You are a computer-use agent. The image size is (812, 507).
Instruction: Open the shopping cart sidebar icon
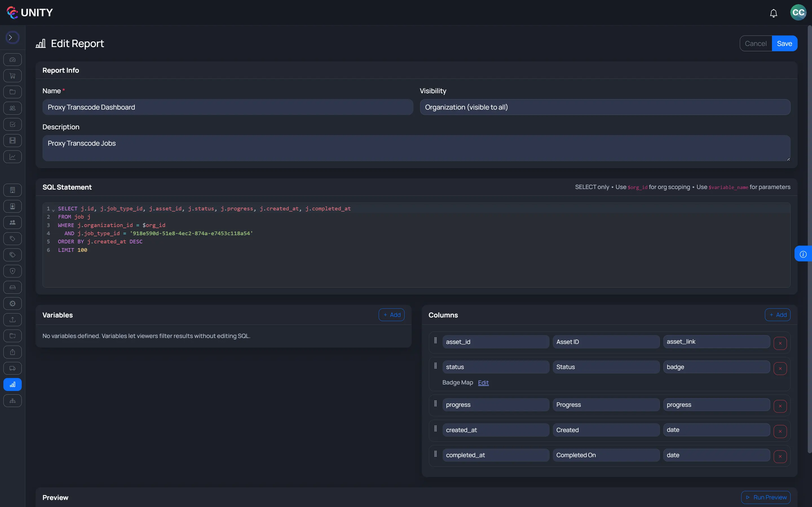(12, 76)
